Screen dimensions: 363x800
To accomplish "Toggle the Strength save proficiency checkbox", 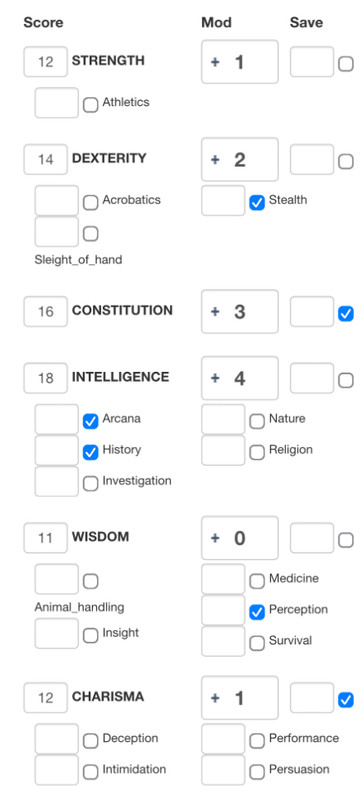I will pos(346,64).
